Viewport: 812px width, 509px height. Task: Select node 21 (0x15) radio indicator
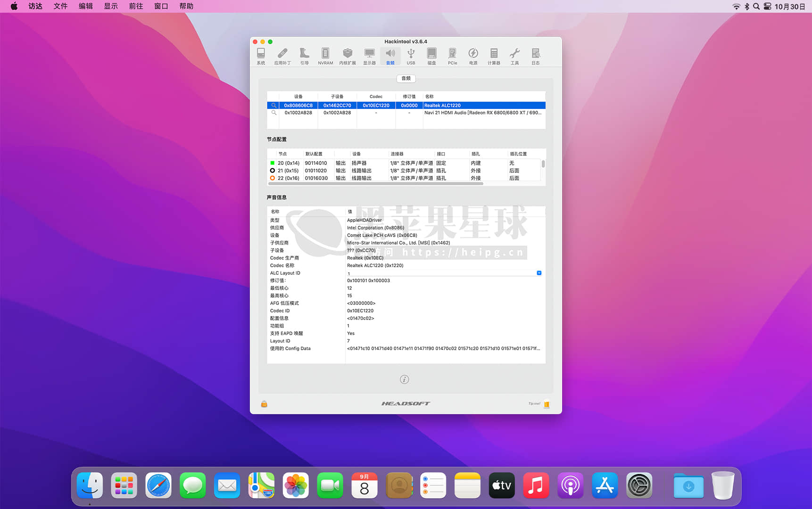[x=273, y=171]
